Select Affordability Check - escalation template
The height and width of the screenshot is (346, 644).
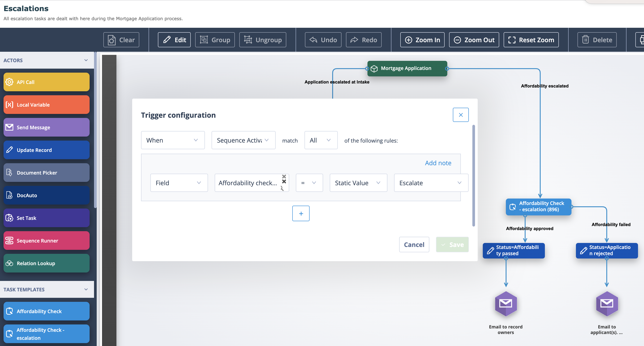(47, 334)
